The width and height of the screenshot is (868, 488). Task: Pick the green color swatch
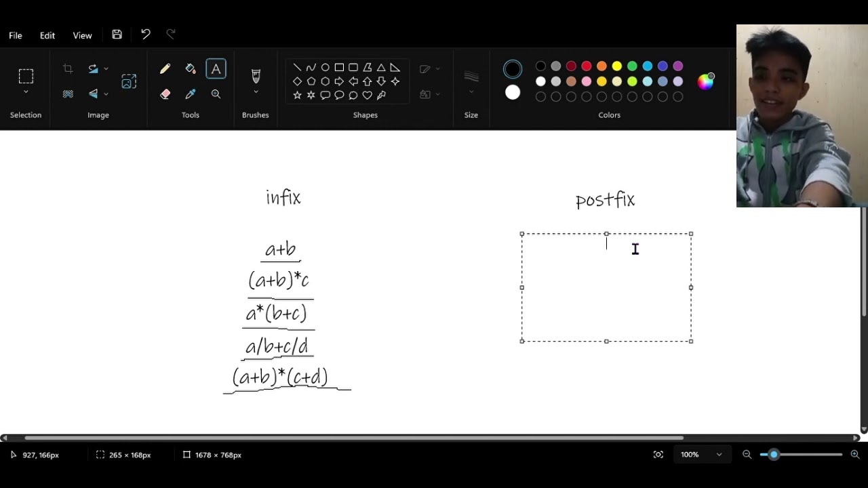click(632, 66)
